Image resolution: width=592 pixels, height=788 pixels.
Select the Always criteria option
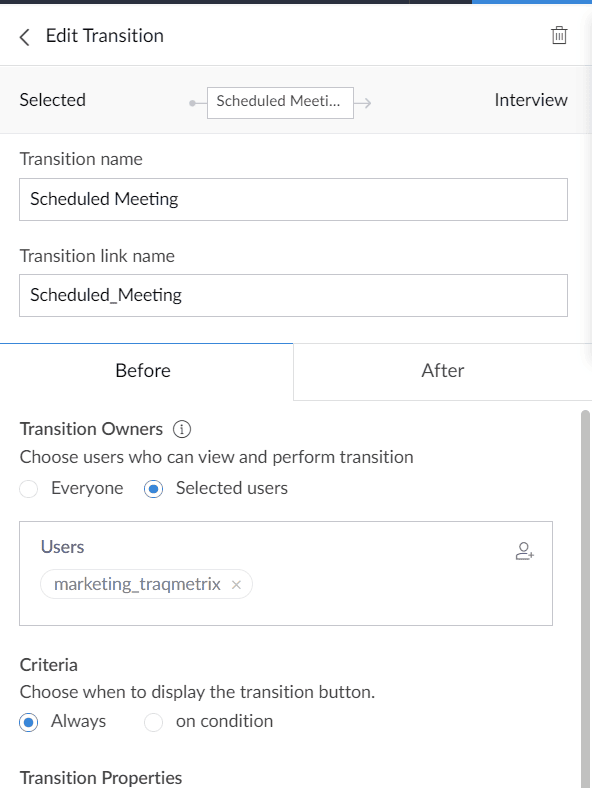29,722
